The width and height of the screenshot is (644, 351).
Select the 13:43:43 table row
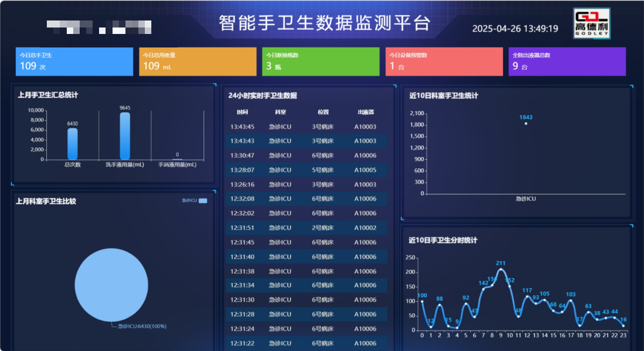click(x=306, y=141)
